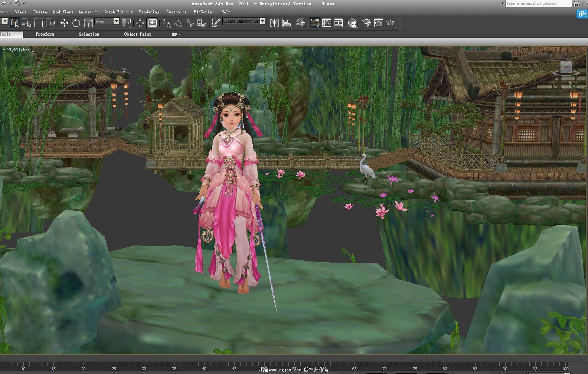This screenshot has height=374, width=588.
Task: Open the Customize menu
Action: 176,12
